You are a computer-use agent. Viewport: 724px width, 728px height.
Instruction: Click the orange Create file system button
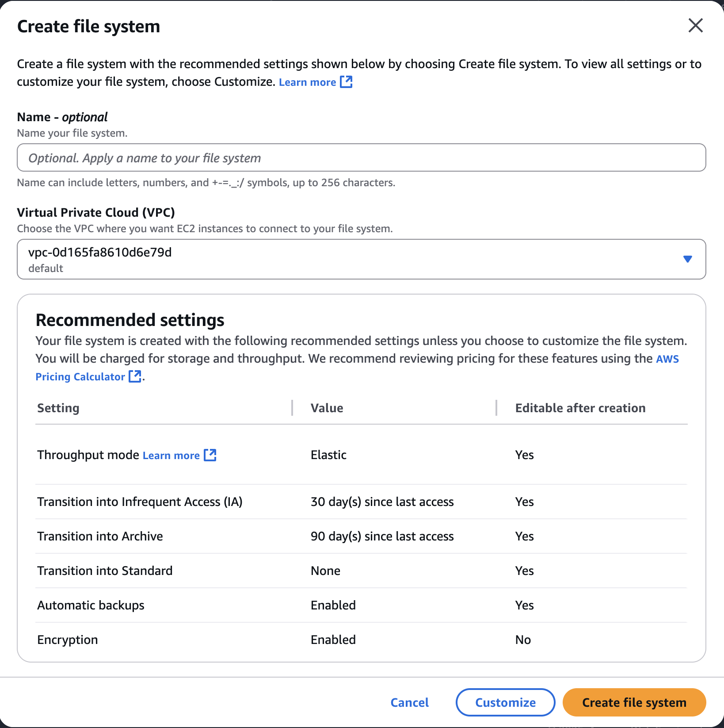coord(634,702)
